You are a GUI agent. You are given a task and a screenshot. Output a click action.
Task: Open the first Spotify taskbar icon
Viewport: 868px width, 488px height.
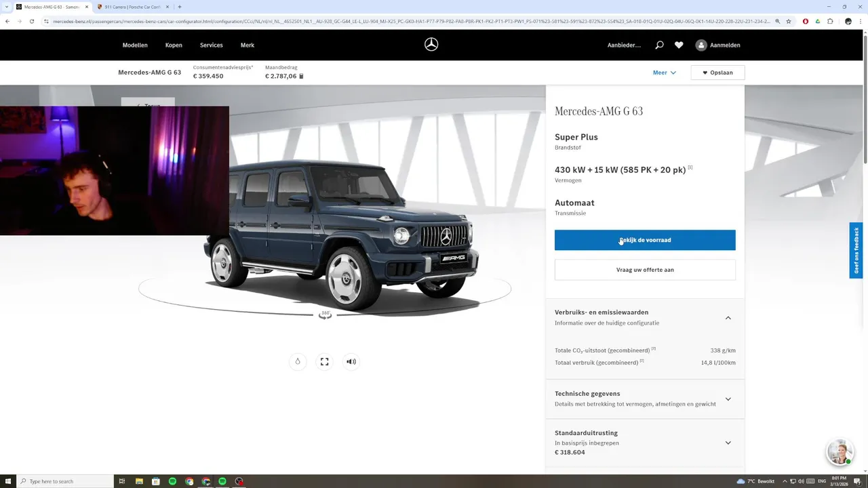click(x=172, y=481)
